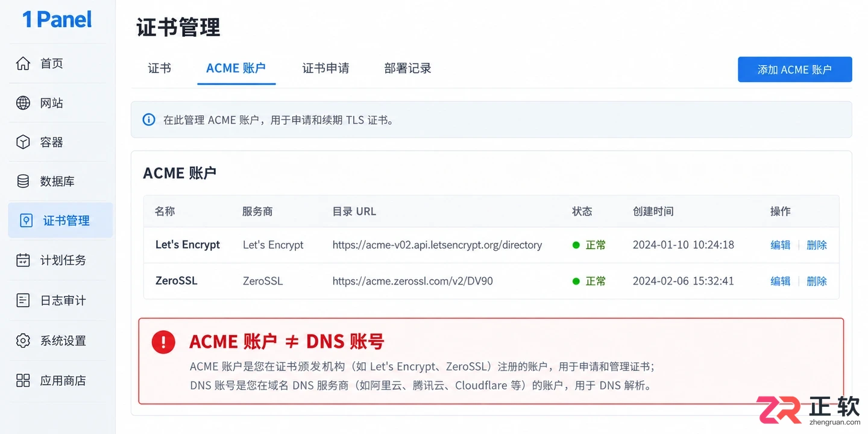
Task: Click the red exclamation warning icon
Action: 163,342
